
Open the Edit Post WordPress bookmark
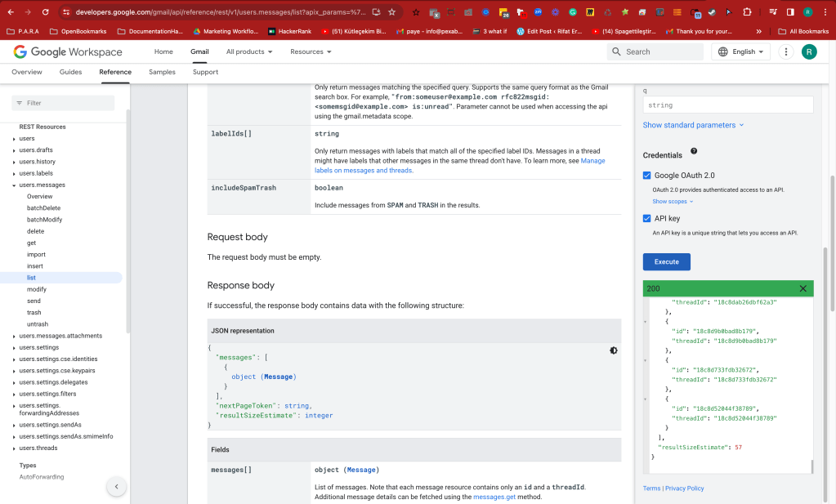tap(549, 31)
